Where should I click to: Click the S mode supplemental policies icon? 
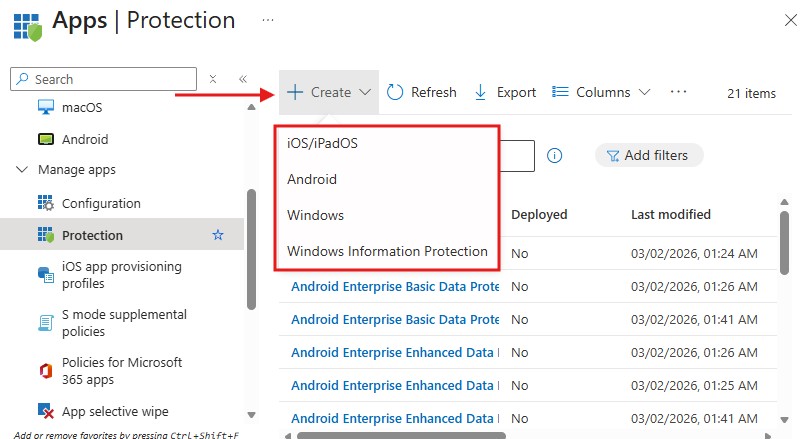(46, 323)
